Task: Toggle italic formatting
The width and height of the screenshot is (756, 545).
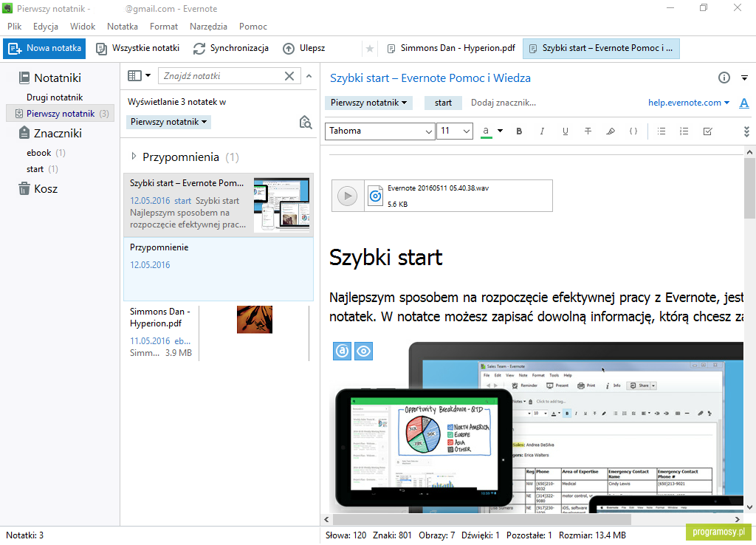Action: click(x=542, y=131)
